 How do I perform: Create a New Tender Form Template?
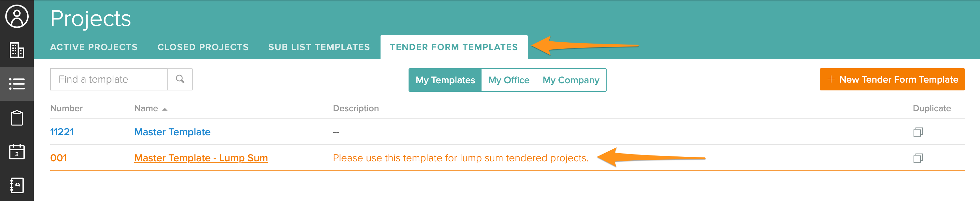[892, 79]
